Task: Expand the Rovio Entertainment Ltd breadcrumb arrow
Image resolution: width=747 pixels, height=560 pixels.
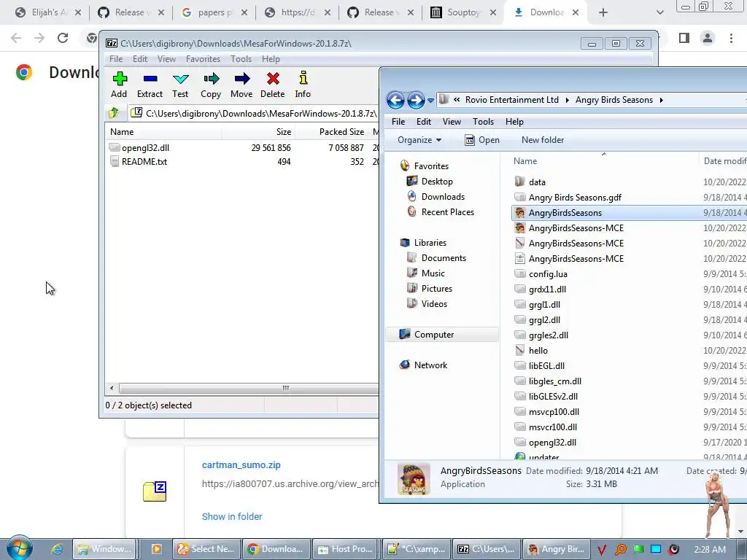Action: [567, 100]
